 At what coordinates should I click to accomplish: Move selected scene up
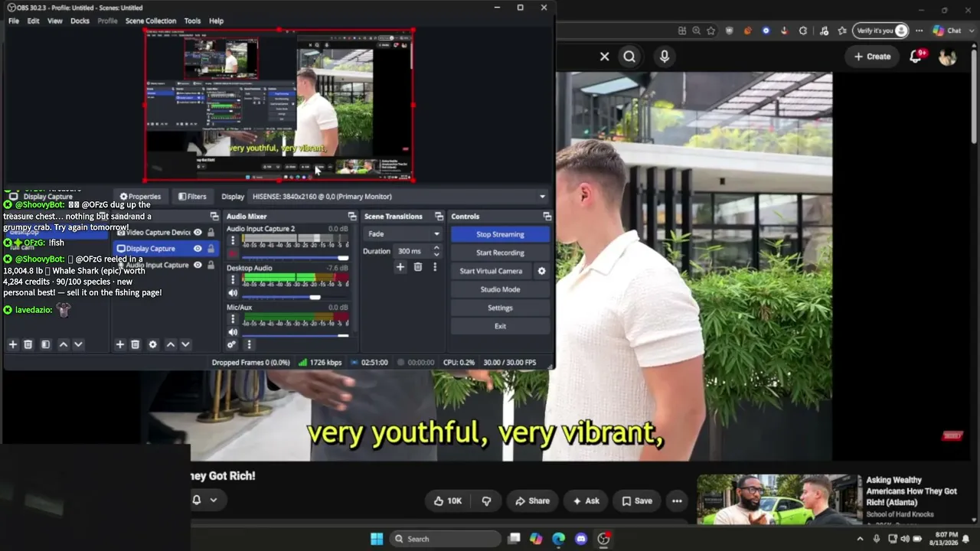[x=64, y=344]
